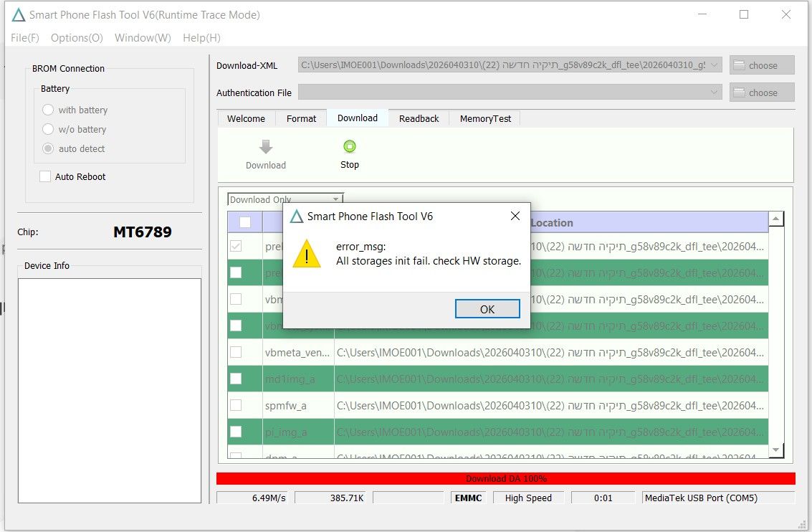Toggle checkbox for spmfw_a row
The width and height of the screenshot is (812, 532).
236,405
